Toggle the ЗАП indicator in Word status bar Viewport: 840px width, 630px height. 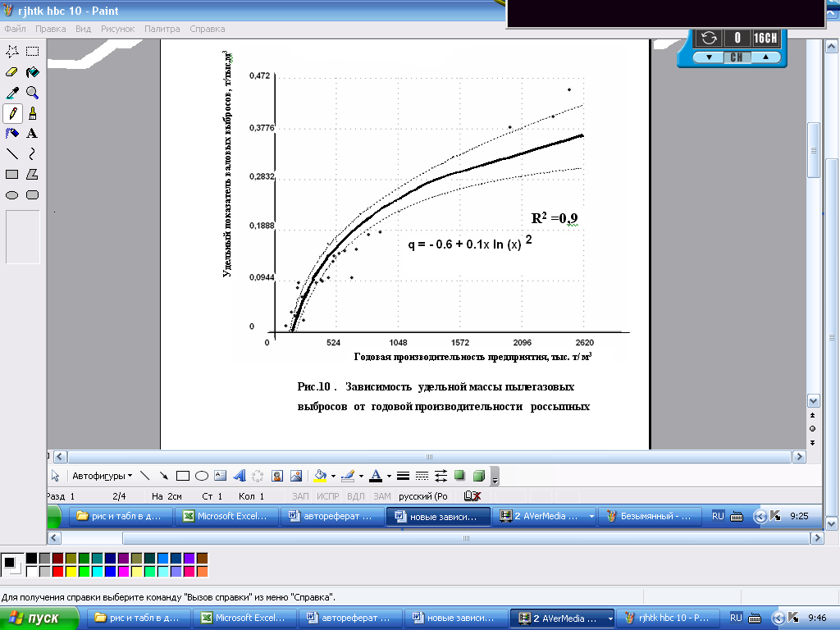pos(300,496)
